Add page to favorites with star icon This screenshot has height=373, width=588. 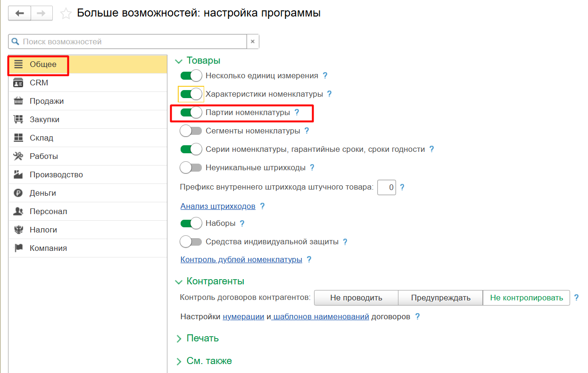66,14
